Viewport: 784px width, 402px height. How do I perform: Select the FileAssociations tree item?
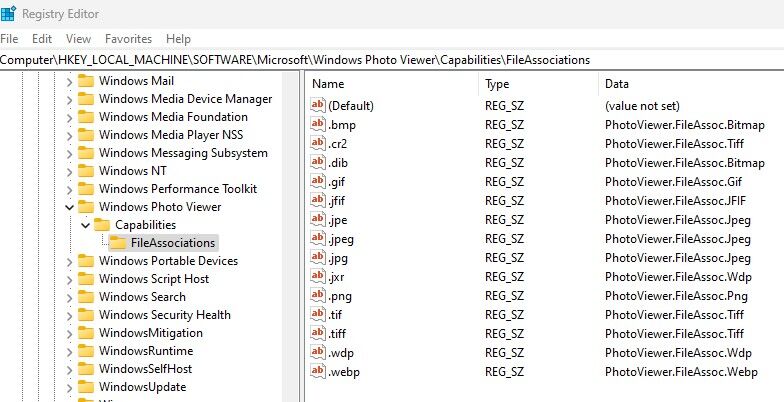[172, 243]
